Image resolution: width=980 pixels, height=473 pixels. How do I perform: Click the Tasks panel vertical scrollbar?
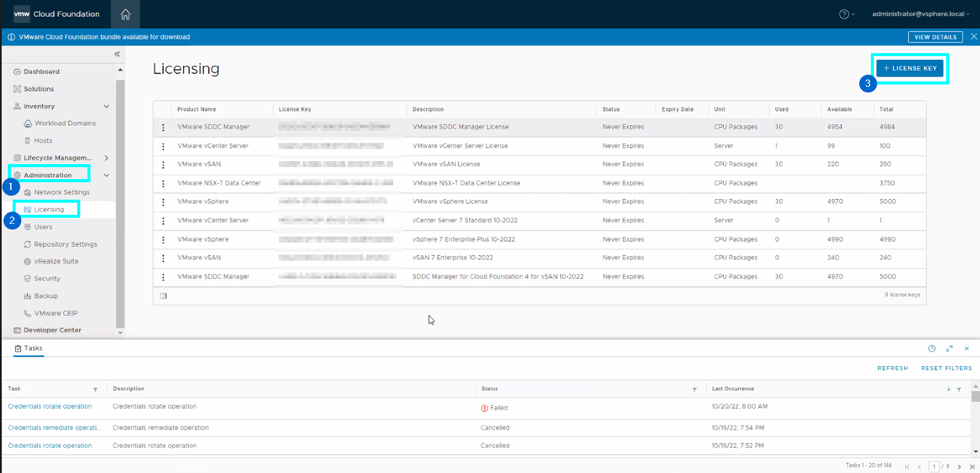975,397
